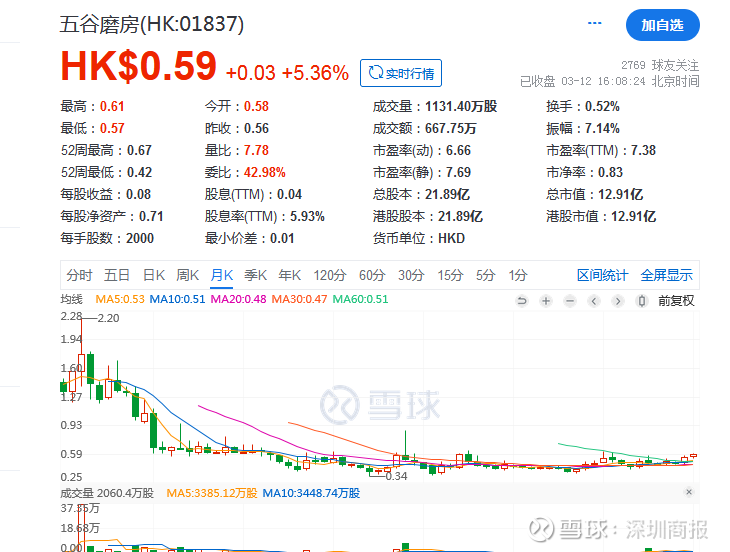Click the 委比 42.98% value

point(264,173)
